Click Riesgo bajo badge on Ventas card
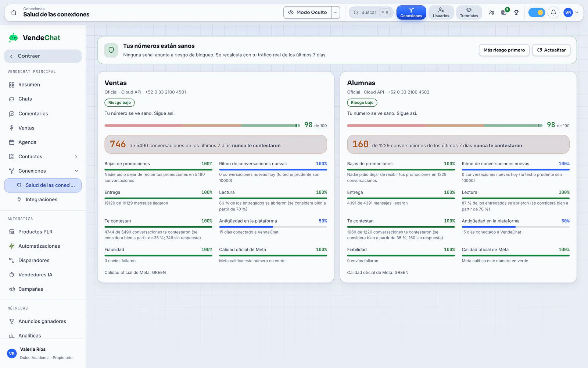Image resolution: width=588 pixels, height=368 pixels. pyautogui.click(x=119, y=103)
